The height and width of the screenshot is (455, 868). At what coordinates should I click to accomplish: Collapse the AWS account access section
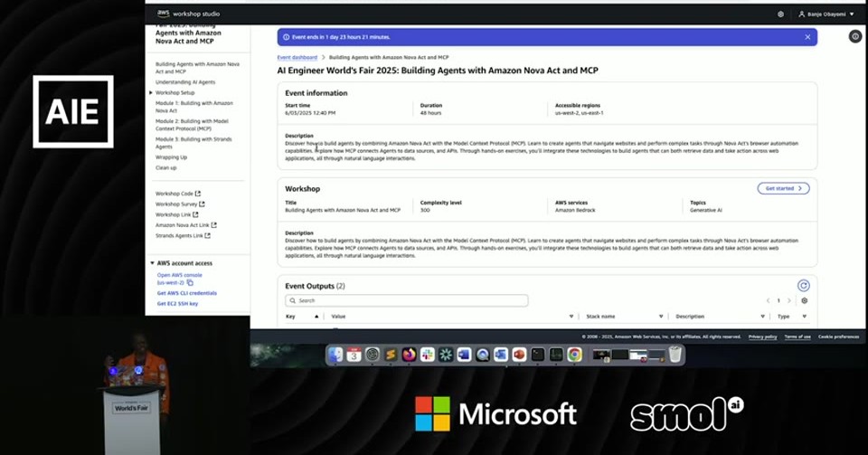coord(152,263)
